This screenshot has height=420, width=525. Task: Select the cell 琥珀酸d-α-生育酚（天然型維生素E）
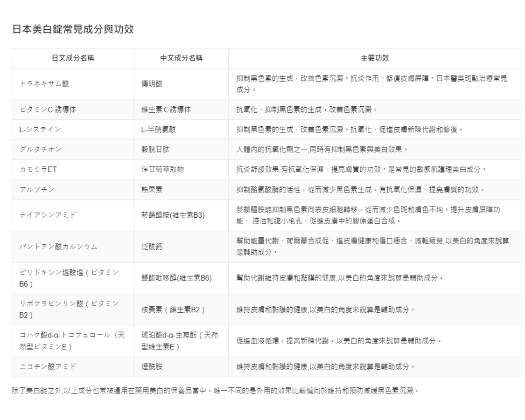[x=181, y=341]
